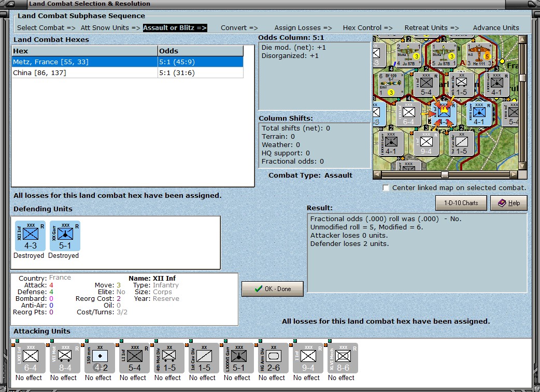The height and width of the screenshot is (392, 540).
Task: Click the map scroll down arrow
Action: pyautogui.click(x=522, y=166)
